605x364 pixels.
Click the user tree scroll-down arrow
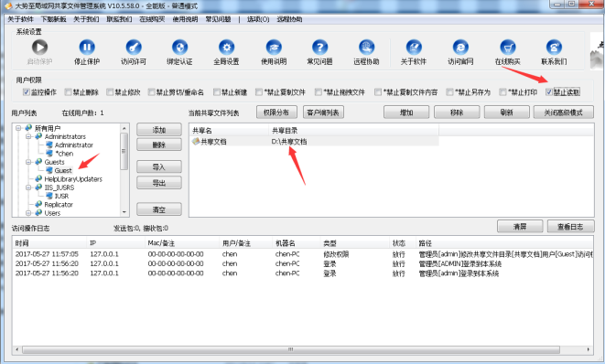(124, 212)
